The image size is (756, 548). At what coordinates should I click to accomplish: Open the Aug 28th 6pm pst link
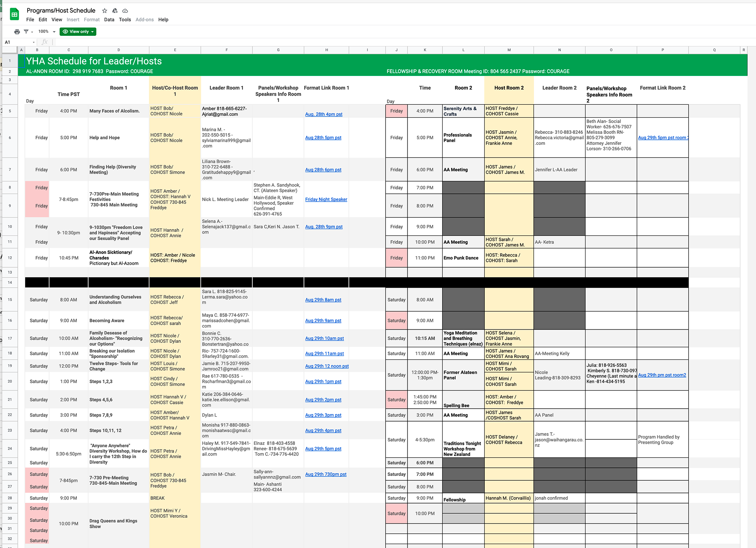coord(323,170)
